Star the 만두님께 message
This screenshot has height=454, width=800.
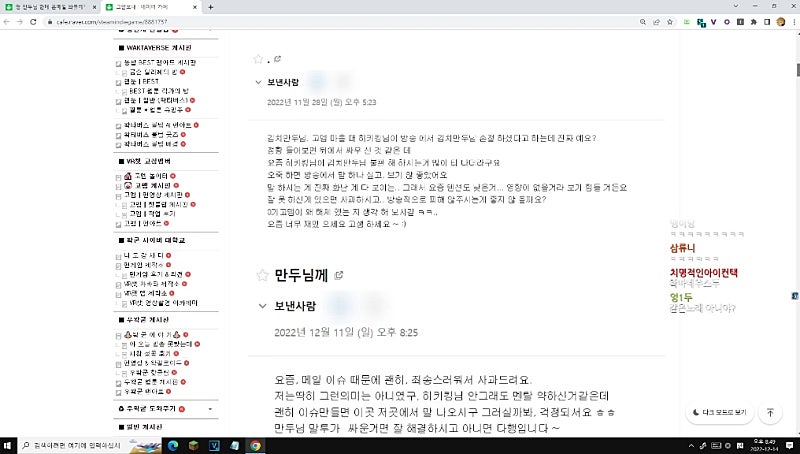262,275
